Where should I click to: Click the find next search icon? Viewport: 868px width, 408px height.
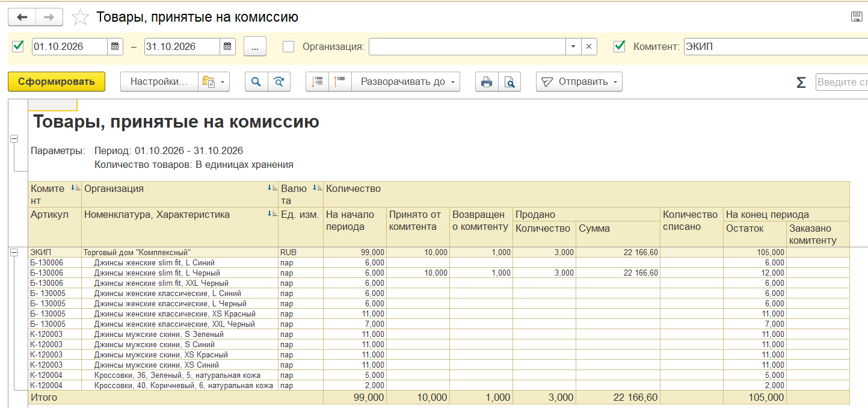tap(279, 82)
